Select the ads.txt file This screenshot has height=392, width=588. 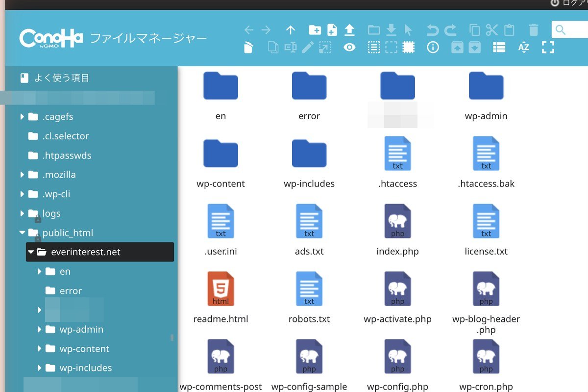[x=309, y=231]
